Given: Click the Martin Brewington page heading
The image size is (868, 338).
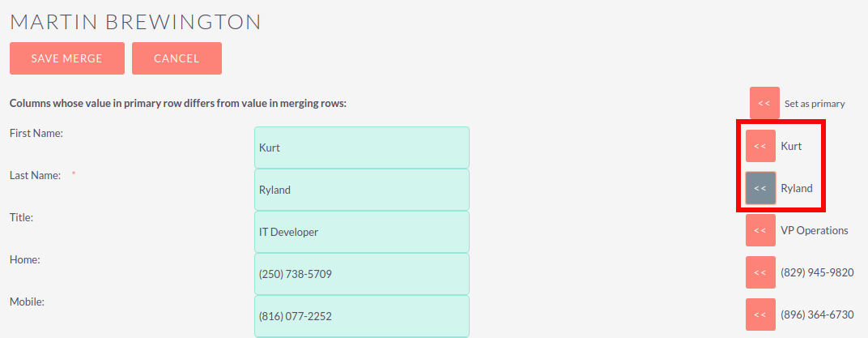Looking at the screenshot, I should click(135, 22).
